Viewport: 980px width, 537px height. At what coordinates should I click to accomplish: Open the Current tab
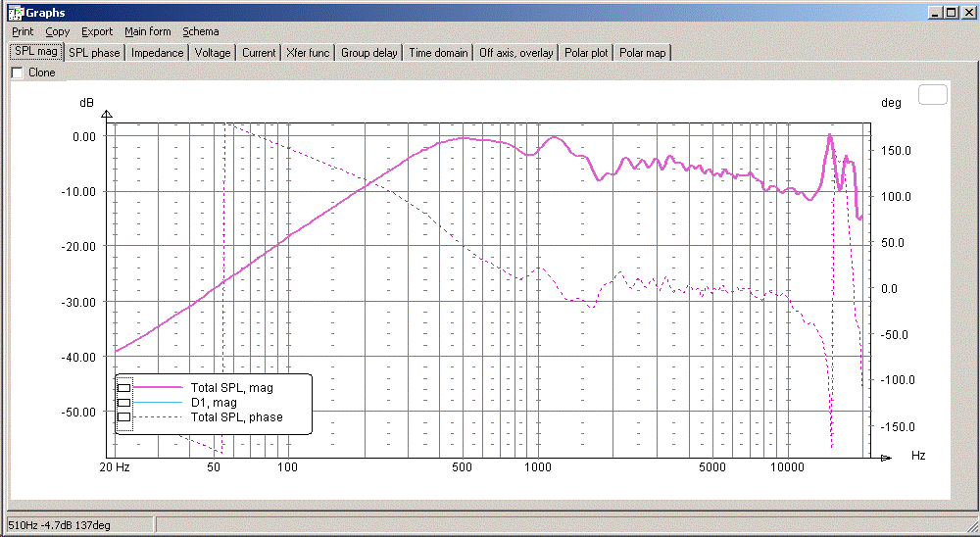[x=259, y=53]
